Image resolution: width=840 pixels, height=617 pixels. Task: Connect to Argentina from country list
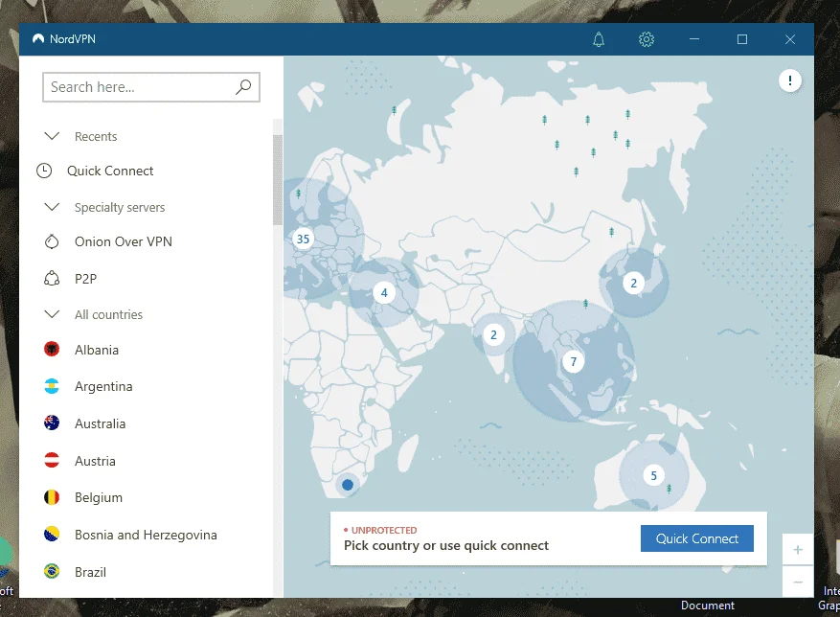[103, 386]
